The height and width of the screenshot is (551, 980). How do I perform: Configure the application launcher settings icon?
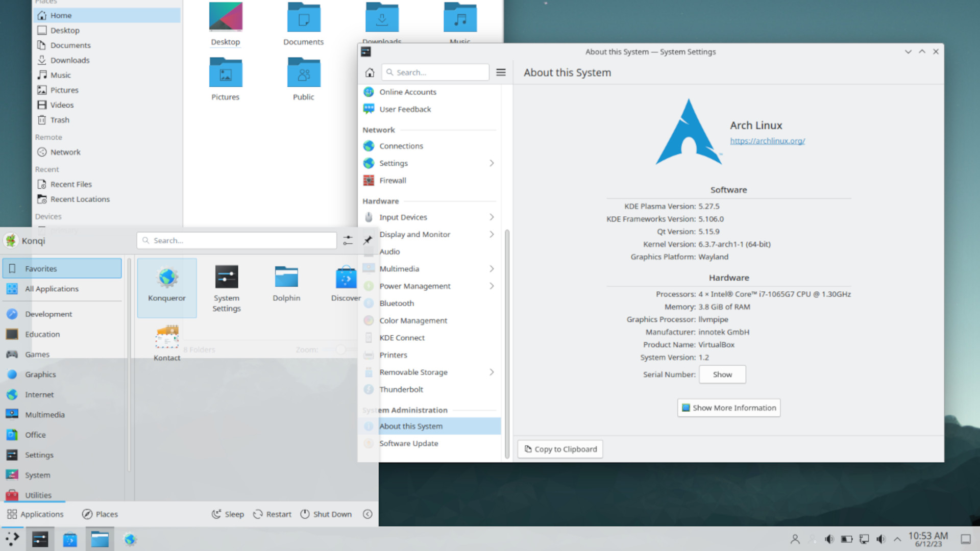tap(348, 240)
